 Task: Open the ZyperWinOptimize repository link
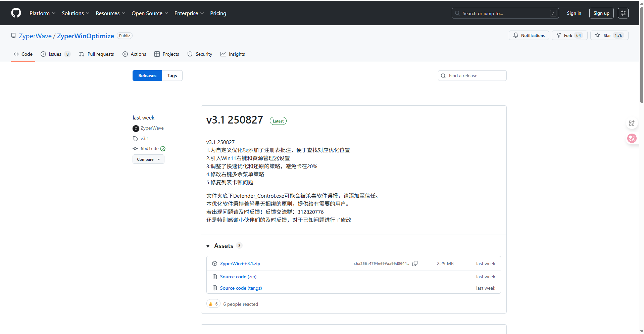[86, 36]
